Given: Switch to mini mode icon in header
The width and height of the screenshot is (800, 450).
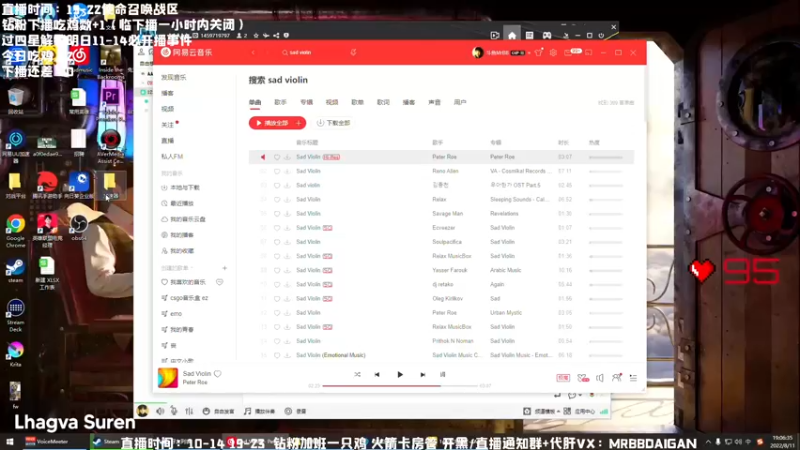Looking at the screenshot, I should pos(589,53).
